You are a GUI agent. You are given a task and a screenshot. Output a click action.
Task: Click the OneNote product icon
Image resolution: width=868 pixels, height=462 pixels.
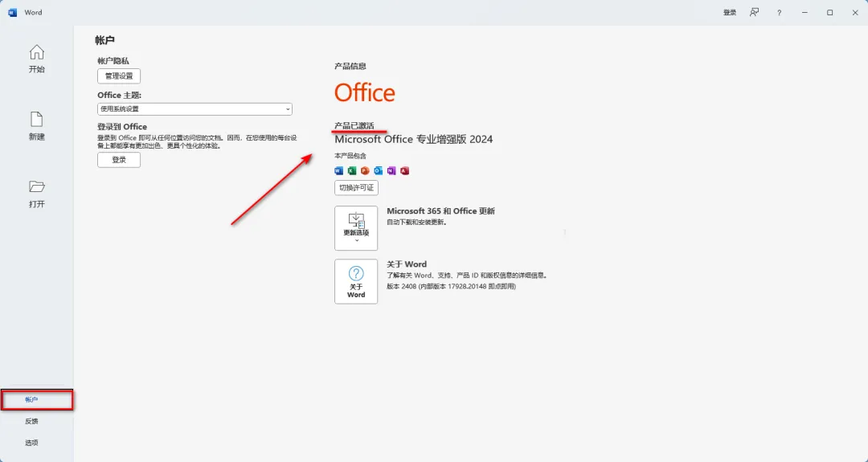pyautogui.click(x=391, y=171)
